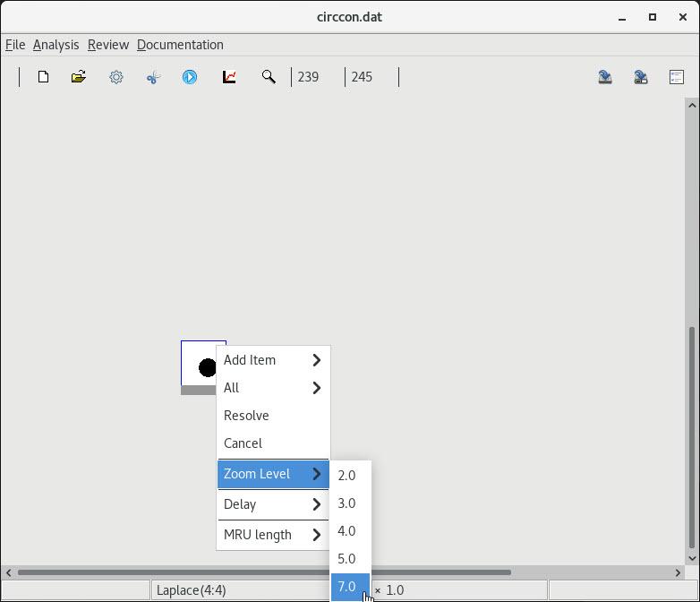Open the Analysis menu
700x602 pixels.
tap(55, 45)
